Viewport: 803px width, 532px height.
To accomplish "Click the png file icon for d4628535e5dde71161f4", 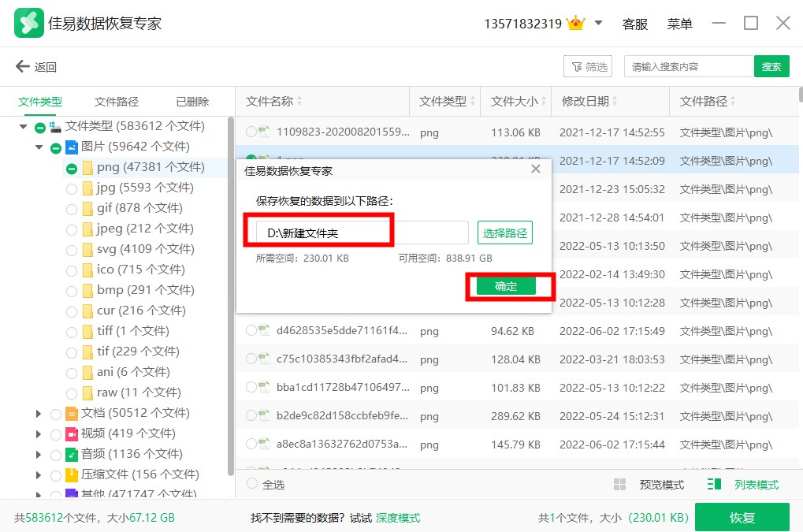I will click(x=264, y=330).
